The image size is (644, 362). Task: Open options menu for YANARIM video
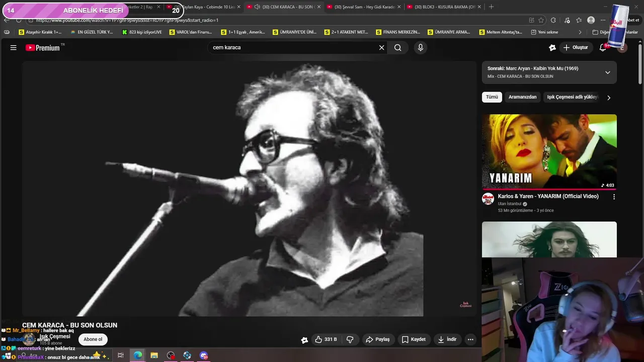tap(614, 197)
